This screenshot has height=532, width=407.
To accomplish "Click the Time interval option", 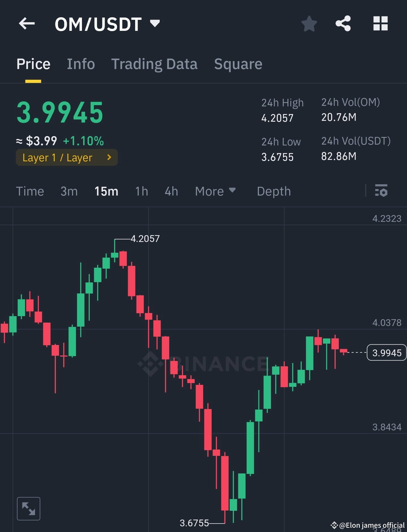I will 30,191.
